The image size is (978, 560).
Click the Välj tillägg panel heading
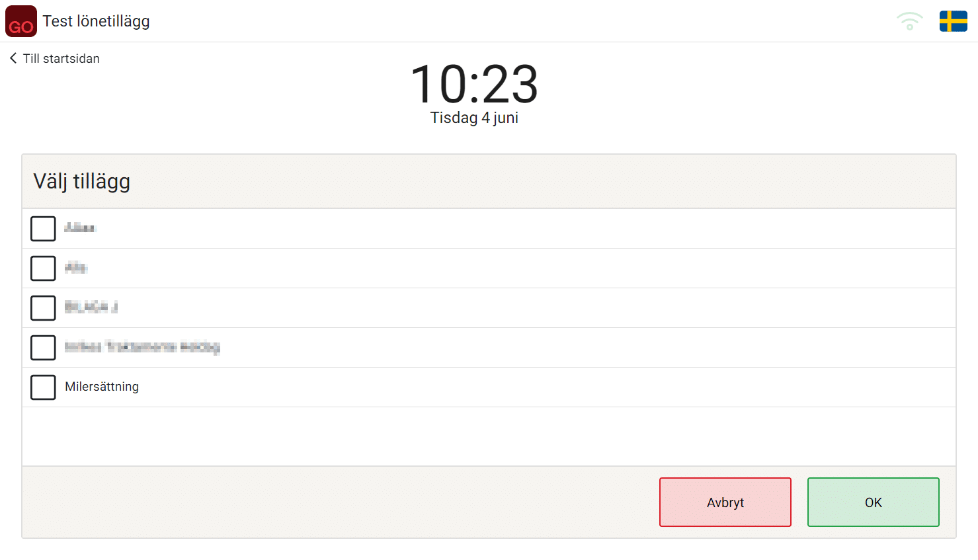coord(82,181)
